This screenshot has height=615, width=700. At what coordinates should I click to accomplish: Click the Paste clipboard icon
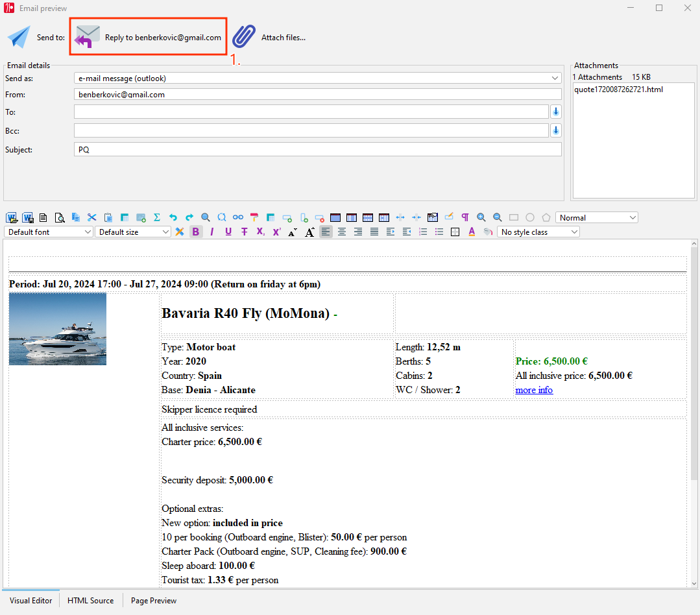[108, 217]
